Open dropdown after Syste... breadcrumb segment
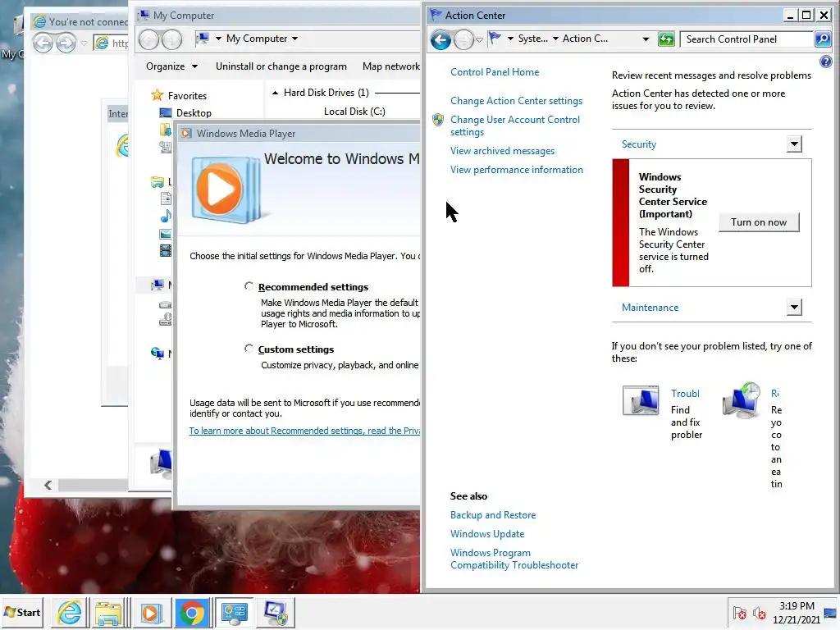The image size is (840, 630). click(555, 39)
